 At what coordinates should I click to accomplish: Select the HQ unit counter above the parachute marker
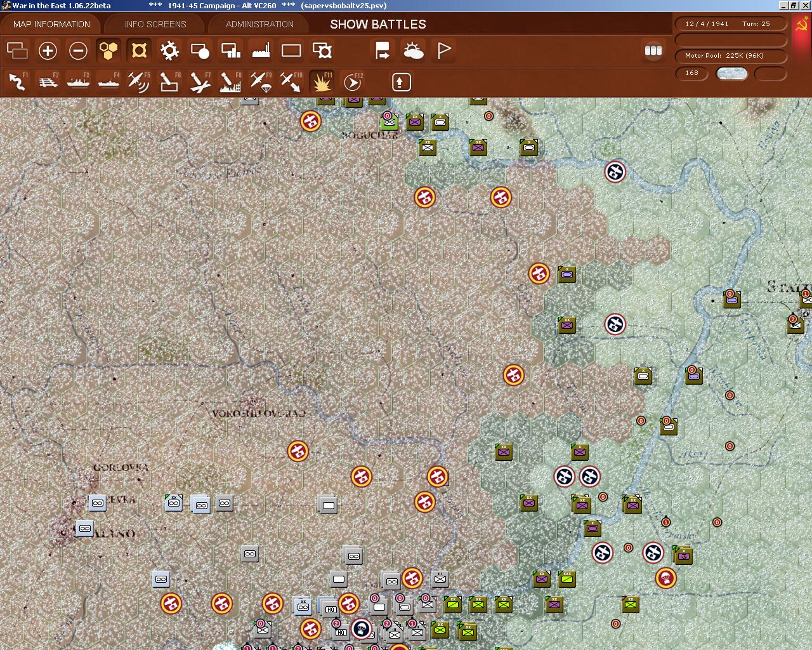pyautogui.click(x=330, y=607)
